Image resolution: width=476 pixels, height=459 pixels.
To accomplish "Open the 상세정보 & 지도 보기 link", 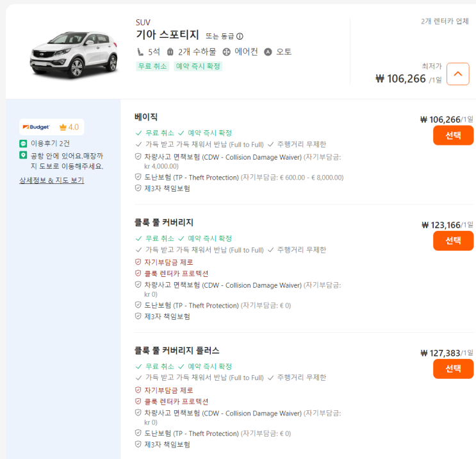I will 51,180.
